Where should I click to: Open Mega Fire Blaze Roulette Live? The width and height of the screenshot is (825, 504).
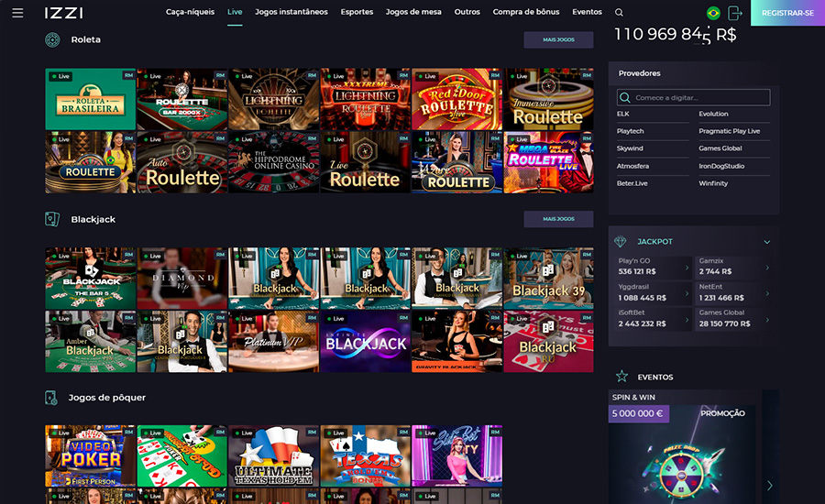[x=548, y=162]
